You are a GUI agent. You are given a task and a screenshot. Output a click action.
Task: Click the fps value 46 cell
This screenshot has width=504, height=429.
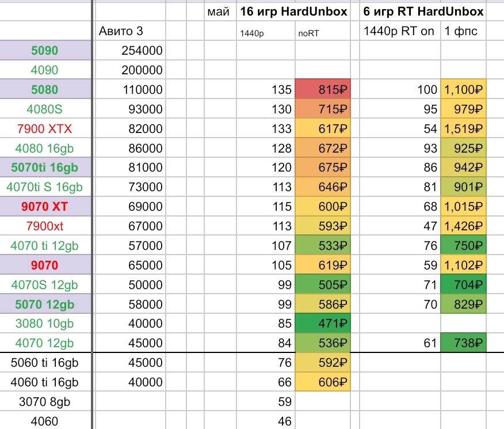tap(266, 420)
